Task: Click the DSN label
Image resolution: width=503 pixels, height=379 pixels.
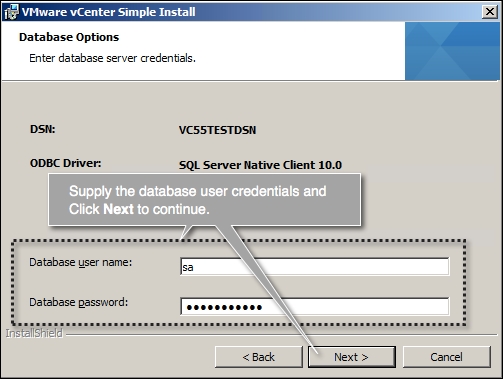Action: [x=43, y=129]
